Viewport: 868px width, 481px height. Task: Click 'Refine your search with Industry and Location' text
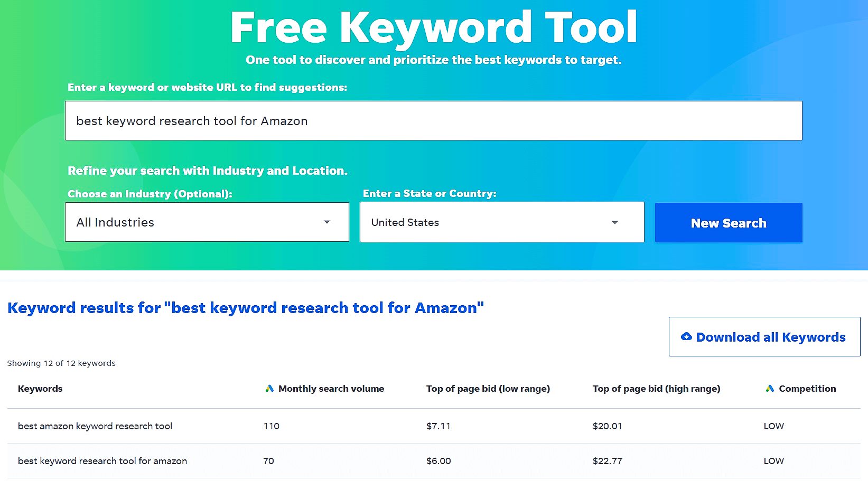(208, 171)
